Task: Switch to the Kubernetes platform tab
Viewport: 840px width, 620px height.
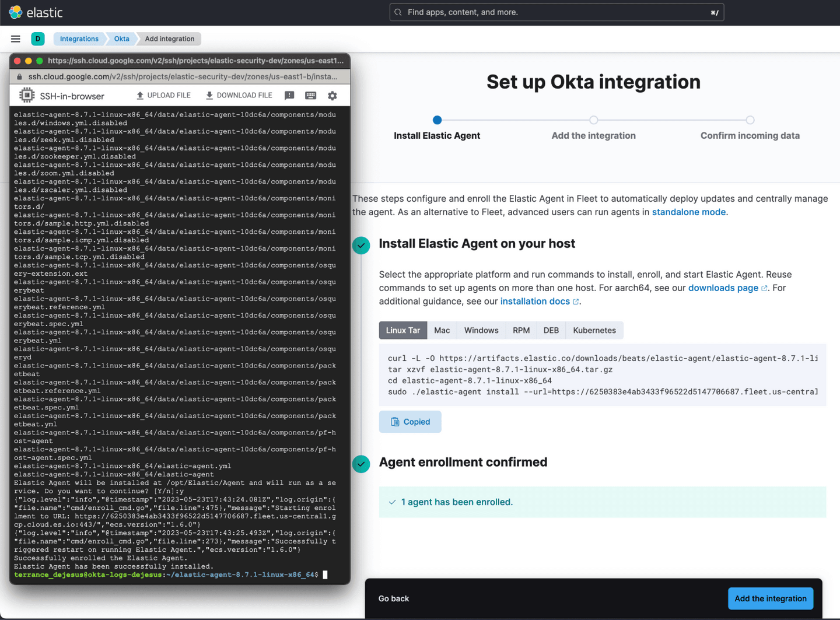Action: tap(594, 330)
